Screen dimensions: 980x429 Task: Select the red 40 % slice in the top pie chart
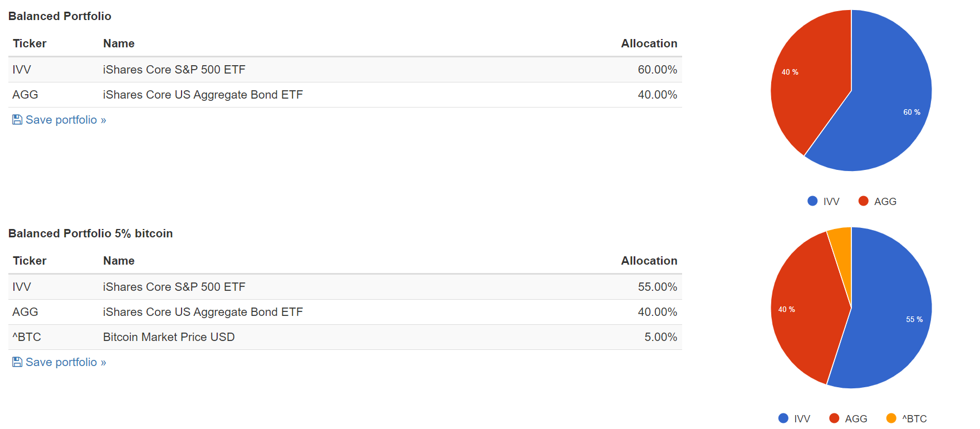[807, 84]
